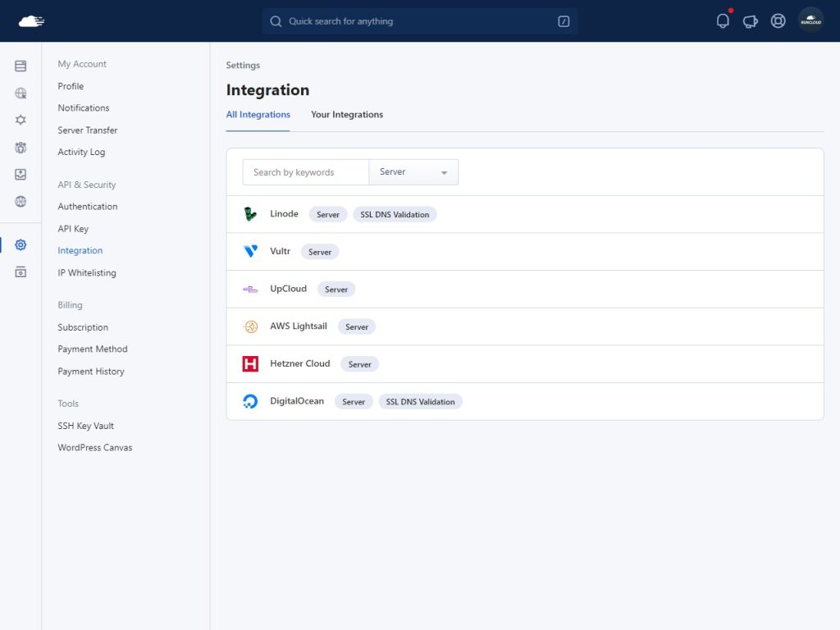This screenshot has width=840, height=630.
Task: Open the backup icon in sidebar
Action: [x=21, y=174]
